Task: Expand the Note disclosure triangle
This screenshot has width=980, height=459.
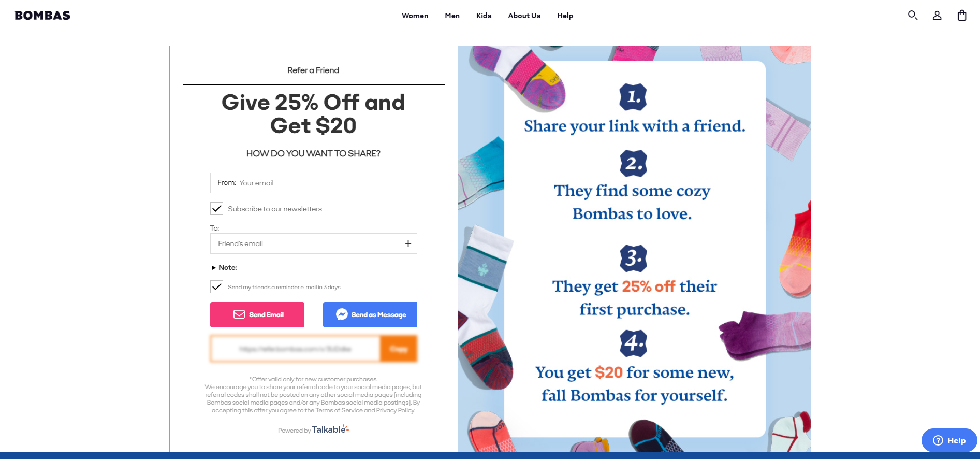Action: click(214, 267)
